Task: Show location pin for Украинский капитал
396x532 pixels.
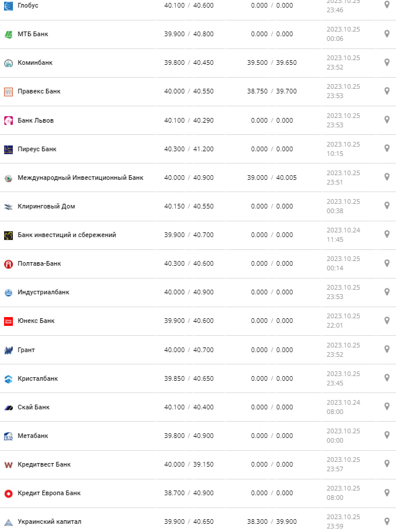Action: (x=387, y=521)
